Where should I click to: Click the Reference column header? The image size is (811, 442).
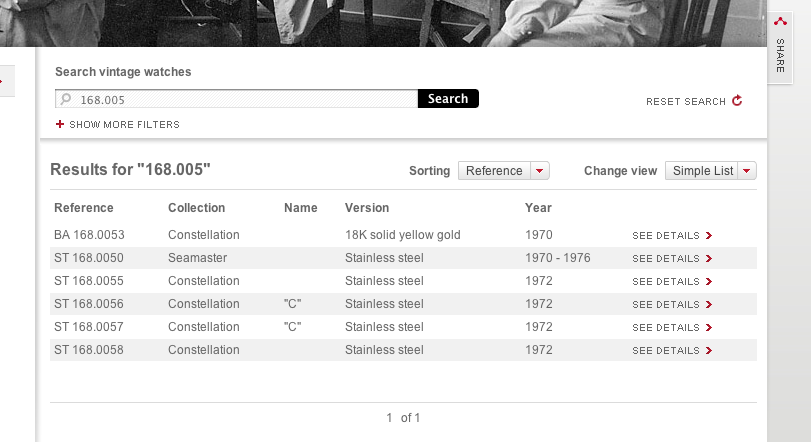84,208
